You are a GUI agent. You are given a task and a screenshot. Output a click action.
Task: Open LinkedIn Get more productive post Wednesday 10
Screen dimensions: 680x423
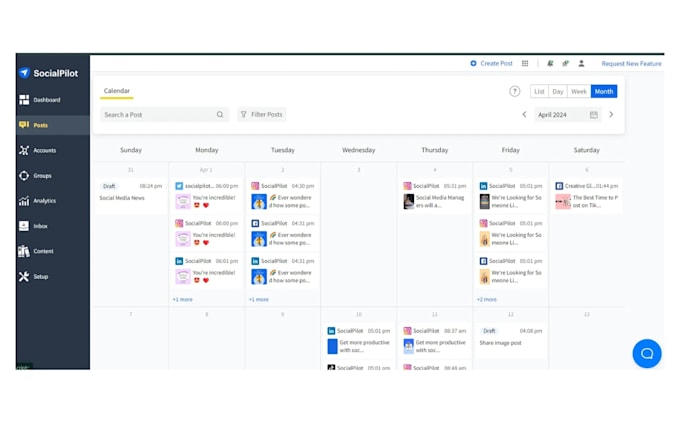(x=359, y=341)
